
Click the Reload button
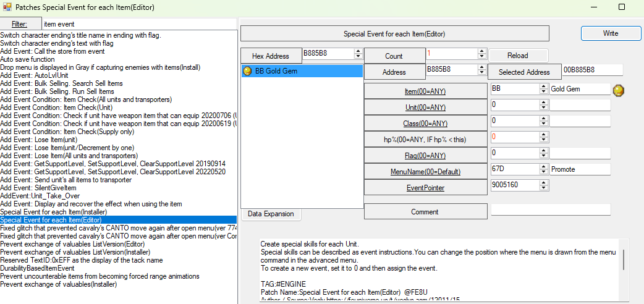(x=517, y=56)
